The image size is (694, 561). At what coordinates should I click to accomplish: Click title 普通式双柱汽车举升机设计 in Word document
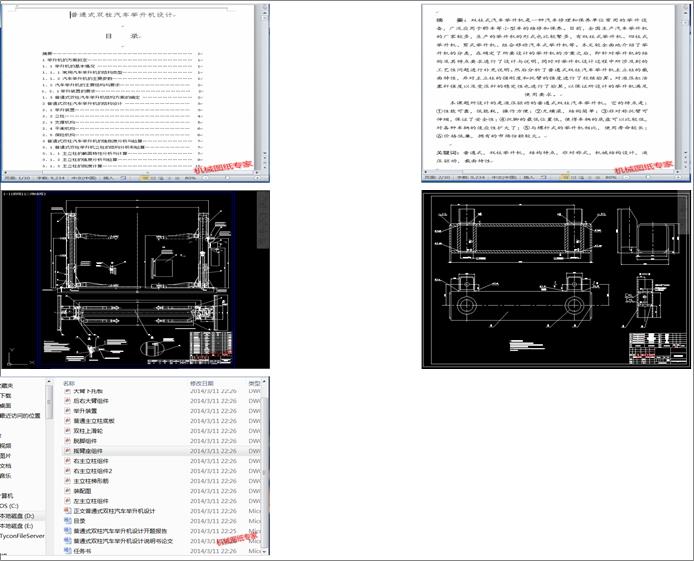(123, 15)
